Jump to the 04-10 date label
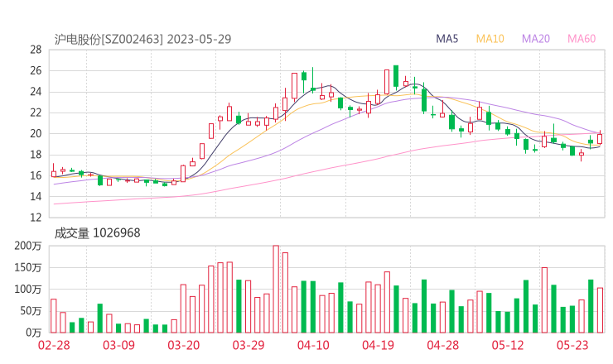 click(x=313, y=345)
